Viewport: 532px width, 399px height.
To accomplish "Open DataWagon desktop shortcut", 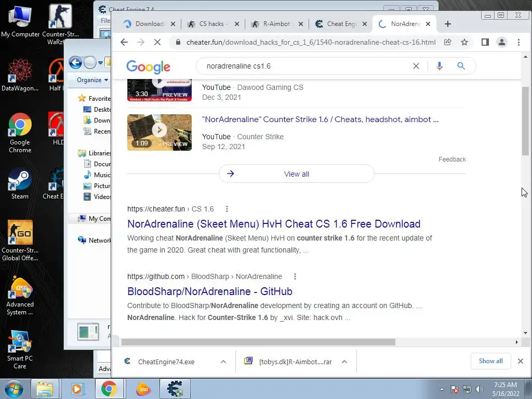I will click(20, 75).
